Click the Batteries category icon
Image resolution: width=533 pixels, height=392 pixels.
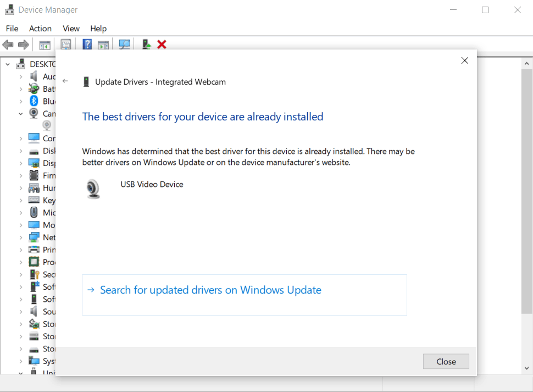coord(34,89)
